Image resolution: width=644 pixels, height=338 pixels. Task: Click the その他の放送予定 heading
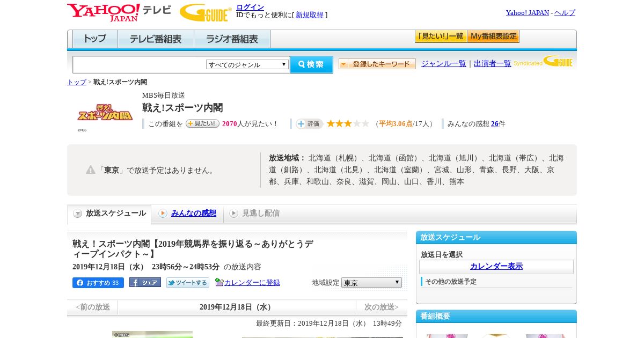[x=451, y=282]
